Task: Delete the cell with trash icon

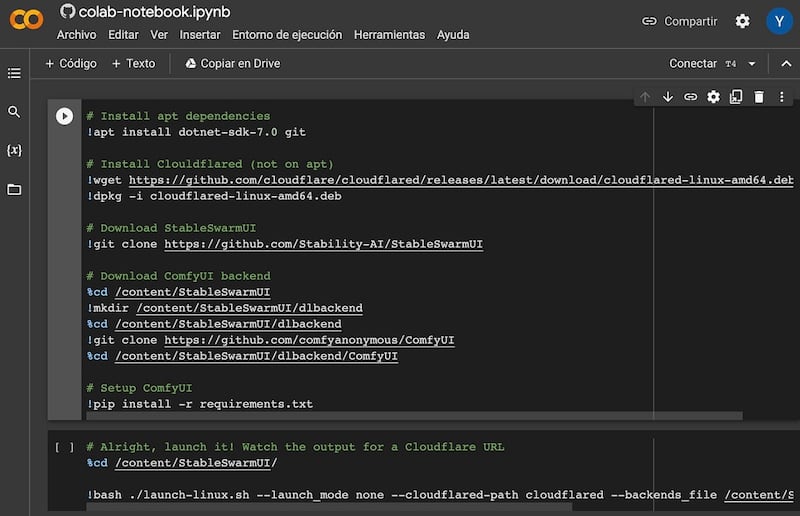Action: pos(759,97)
